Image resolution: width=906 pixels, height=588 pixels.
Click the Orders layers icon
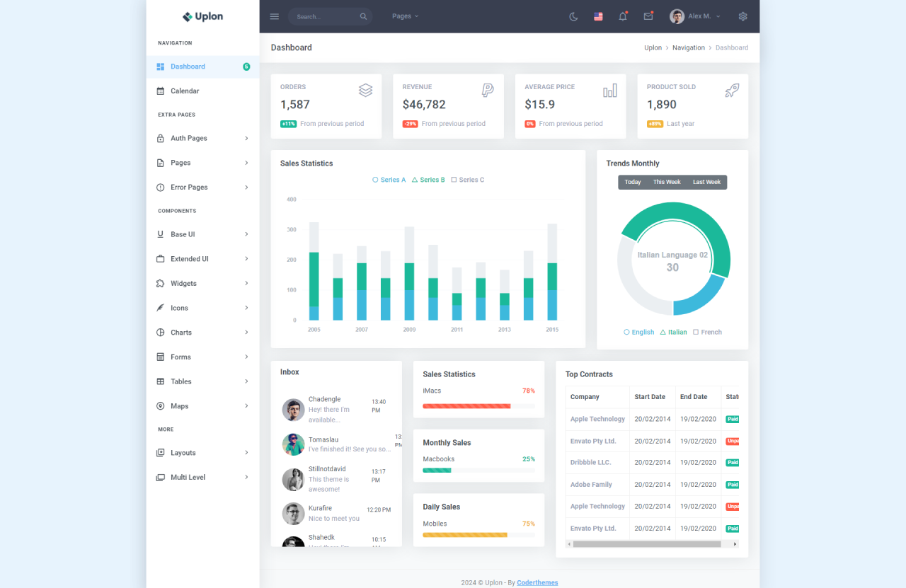pos(365,90)
